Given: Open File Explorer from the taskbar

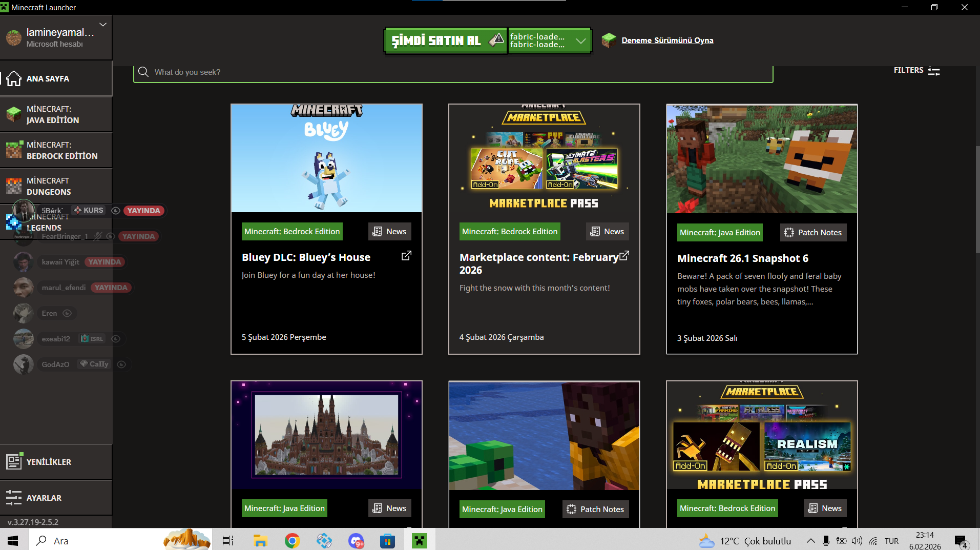Looking at the screenshot, I should 260,541.
